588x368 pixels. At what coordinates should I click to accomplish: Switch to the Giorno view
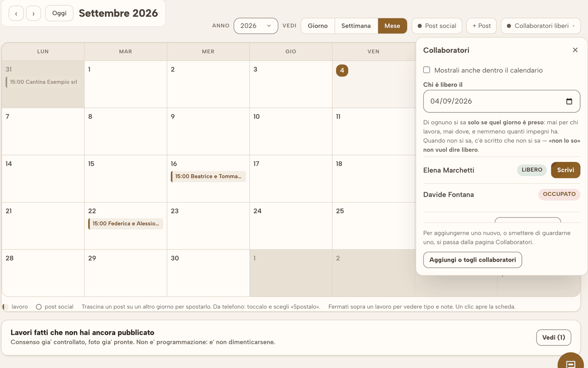pos(318,26)
